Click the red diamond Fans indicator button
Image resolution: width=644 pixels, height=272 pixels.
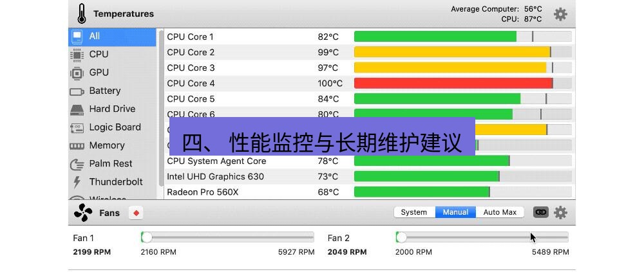pyautogui.click(x=136, y=213)
